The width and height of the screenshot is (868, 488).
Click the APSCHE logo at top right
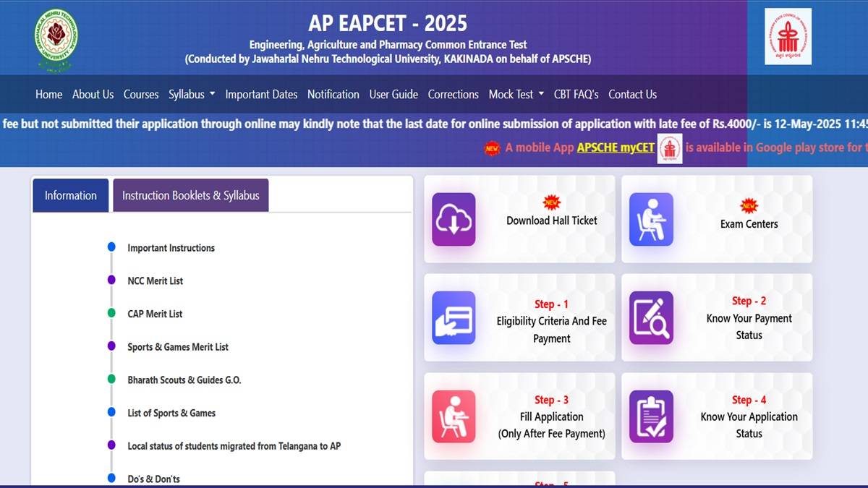click(786, 36)
